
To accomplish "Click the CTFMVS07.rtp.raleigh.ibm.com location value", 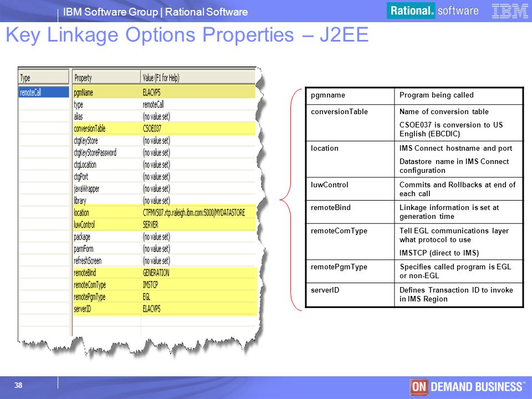I will click(194, 213).
